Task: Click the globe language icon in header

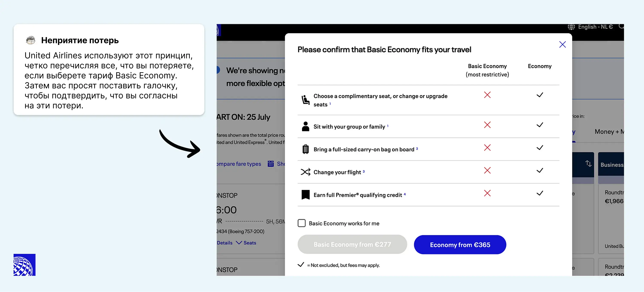Action: pos(571,27)
